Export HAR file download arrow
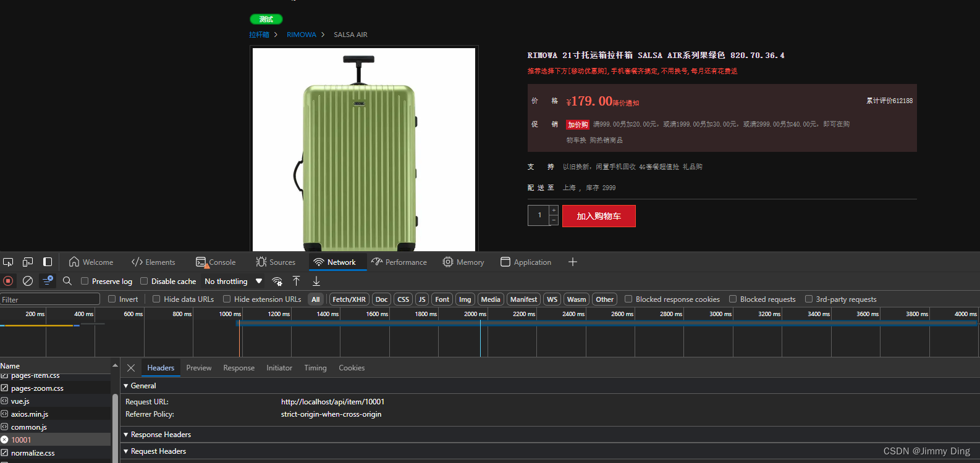Image resolution: width=980 pixels, height=463 pixels. [x=316, y=281]
